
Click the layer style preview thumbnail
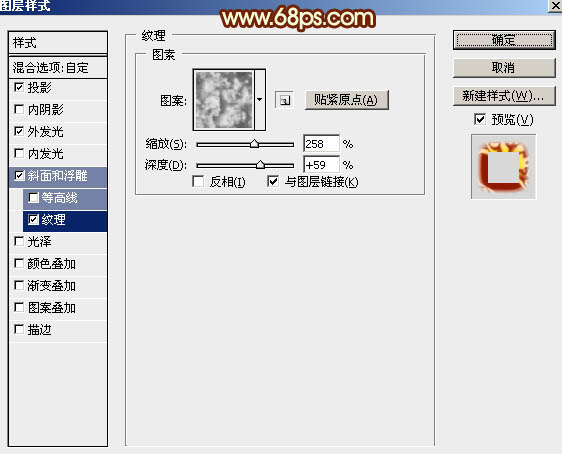click(503, 167)
